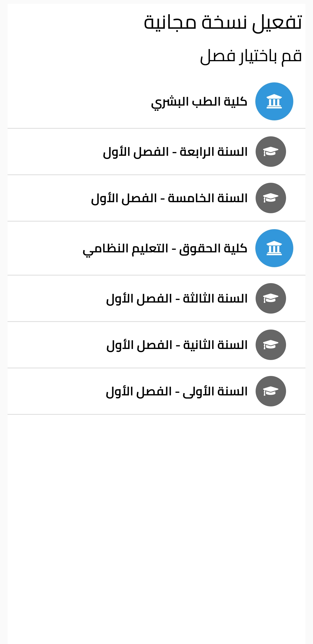Click the تفعيل نسخة مجانية page title
The width and height of the screenshot is (313, 644).
click(x=223, y=23)
